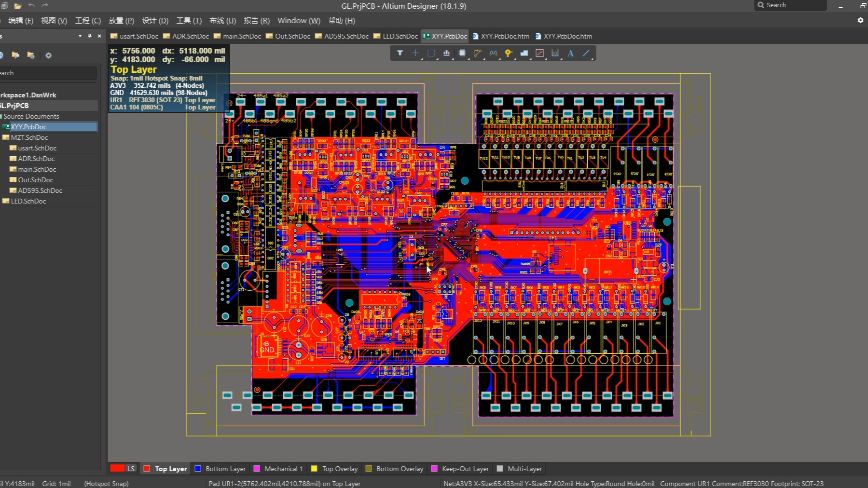
Task: Switch to the AD595.SchDoc document tab
Action: (342, 36)
